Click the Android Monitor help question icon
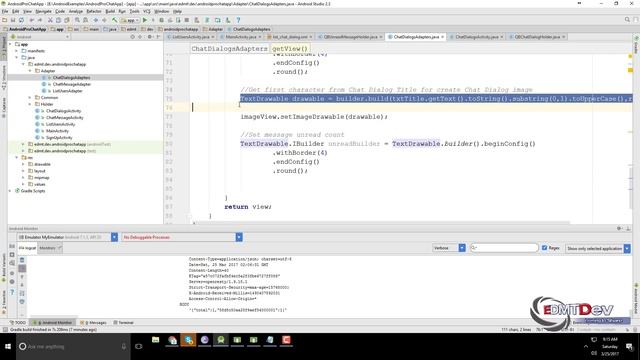 [12, 292]
